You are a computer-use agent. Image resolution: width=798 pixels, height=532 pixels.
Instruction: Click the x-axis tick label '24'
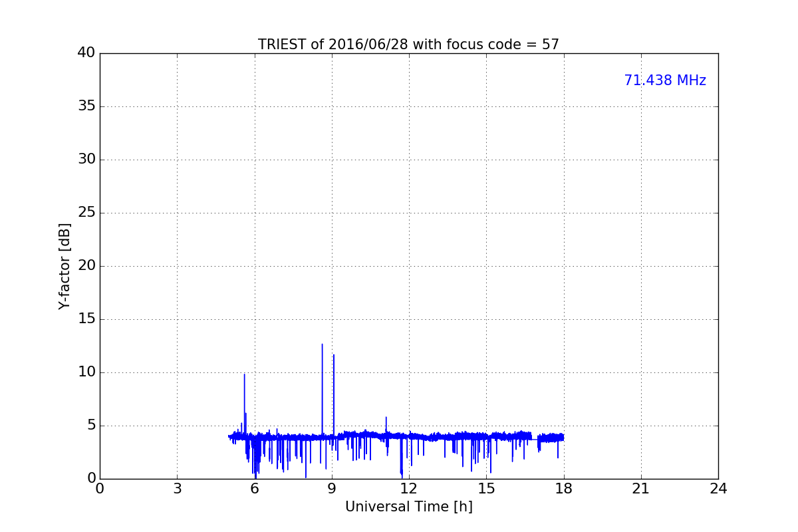[718, 489]
